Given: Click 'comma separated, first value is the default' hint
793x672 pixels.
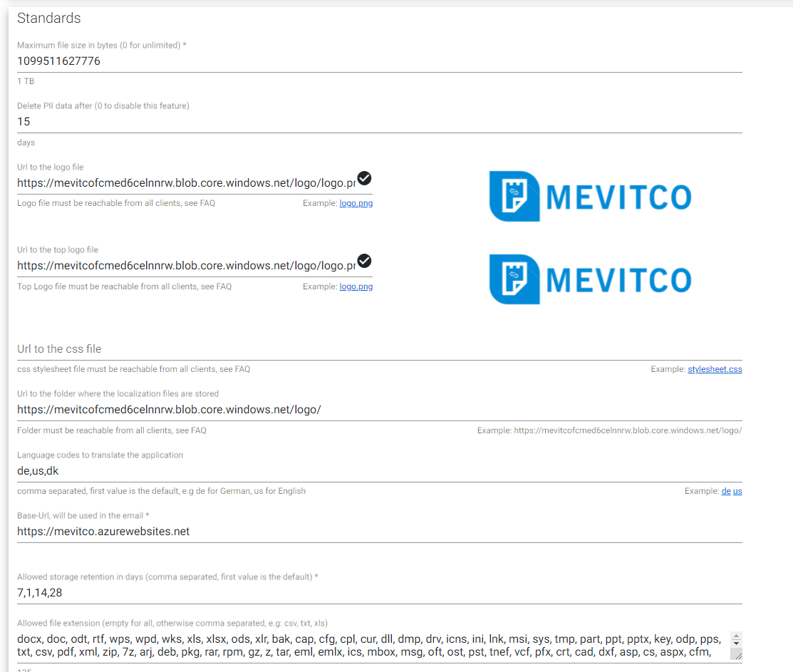Looking at the screenshot, I should (x=161, y=491).
